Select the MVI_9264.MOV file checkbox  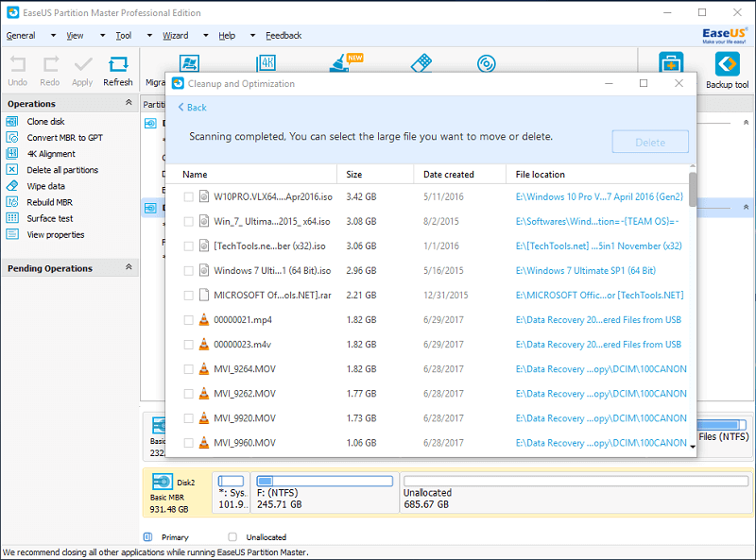coord(189,369)
